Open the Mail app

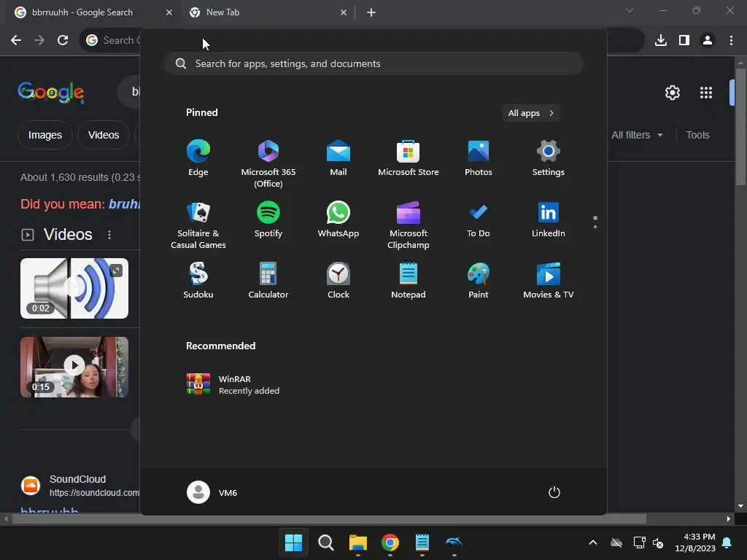tap(338, 158)
